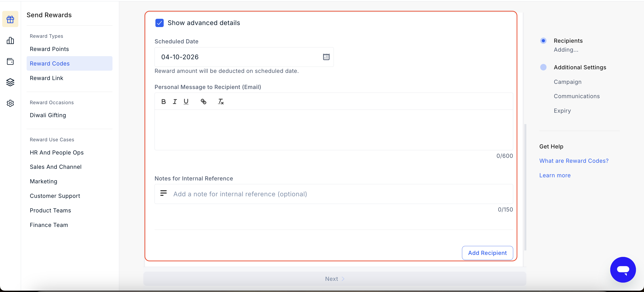Viewport: 644px width, 292px height.
Task: Open the bar chart analytics icon
Action: tap(10, 40)
